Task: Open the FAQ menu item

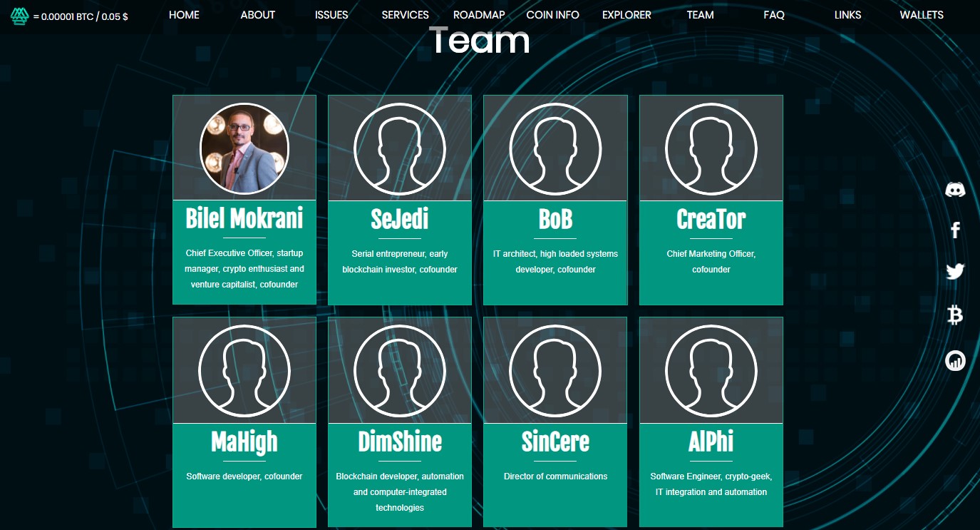Action: coord(774,15)
